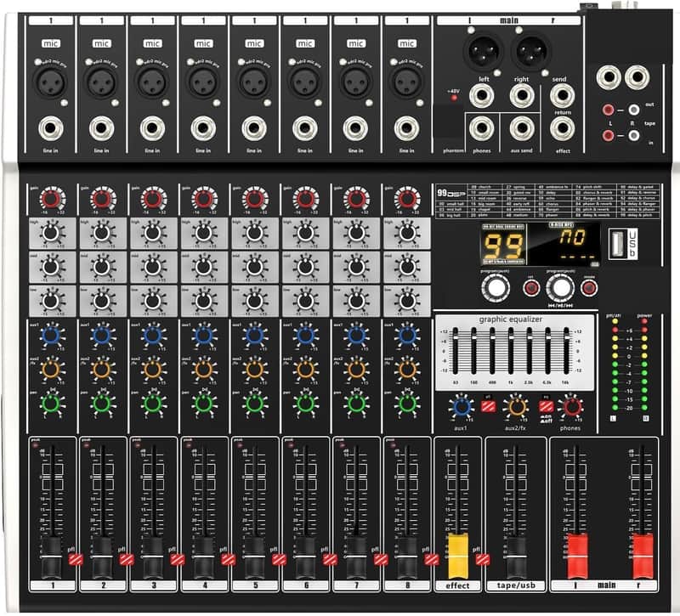Click channel 7 low EQ knob

[356, 301]
